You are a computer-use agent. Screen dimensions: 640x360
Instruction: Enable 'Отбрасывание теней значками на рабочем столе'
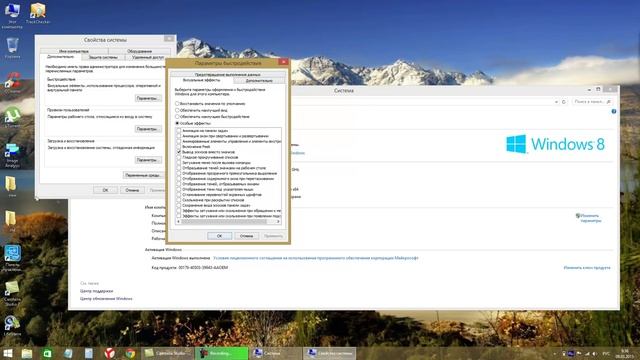(x=178, y=168)
